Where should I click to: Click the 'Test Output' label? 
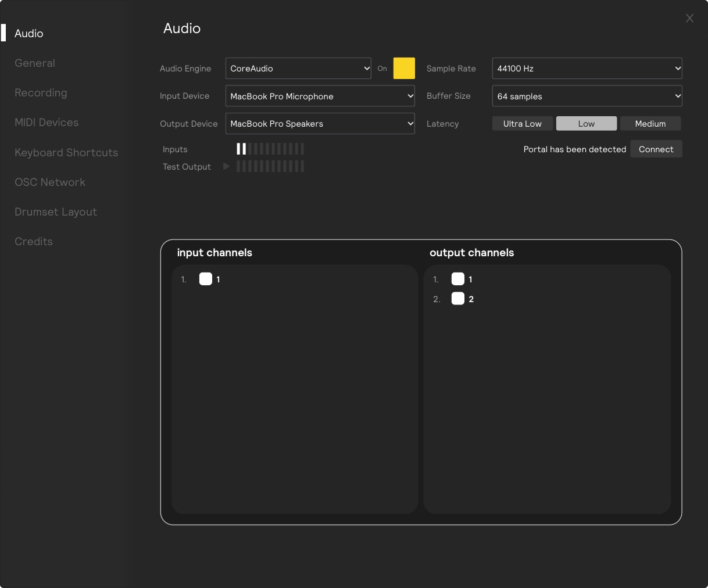tap(187, 167)
